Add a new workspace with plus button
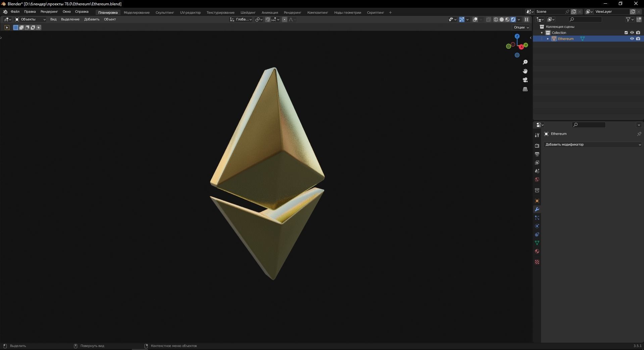644x350 pixels. [x=390, y=13]
